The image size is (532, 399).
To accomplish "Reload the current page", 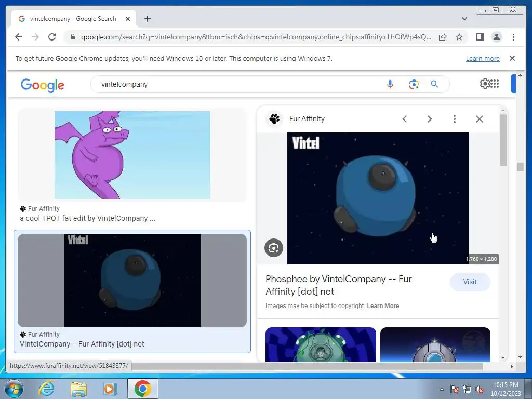I will coord(52,37).
